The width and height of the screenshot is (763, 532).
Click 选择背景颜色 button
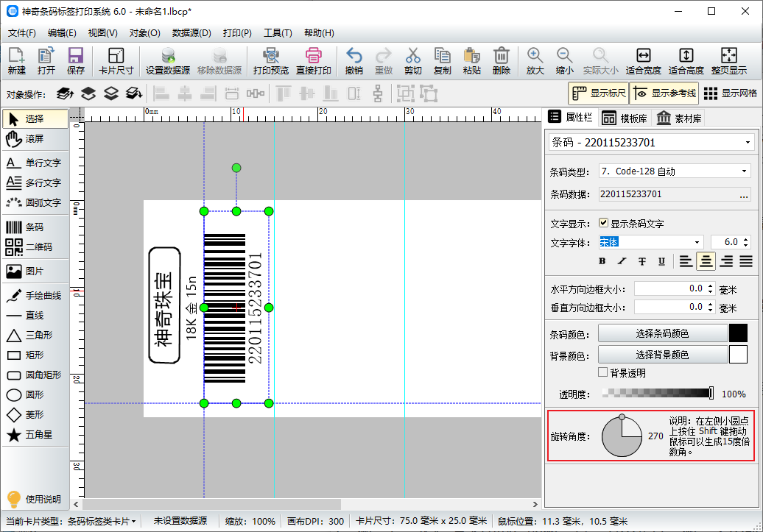coord(663,355)
